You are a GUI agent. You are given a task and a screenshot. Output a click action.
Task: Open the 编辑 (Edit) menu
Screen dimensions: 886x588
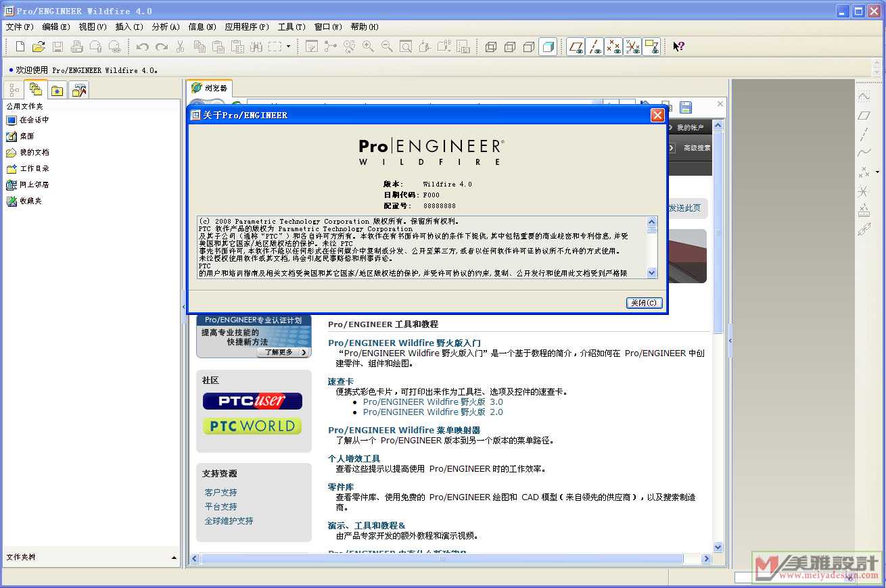point(56,27)
